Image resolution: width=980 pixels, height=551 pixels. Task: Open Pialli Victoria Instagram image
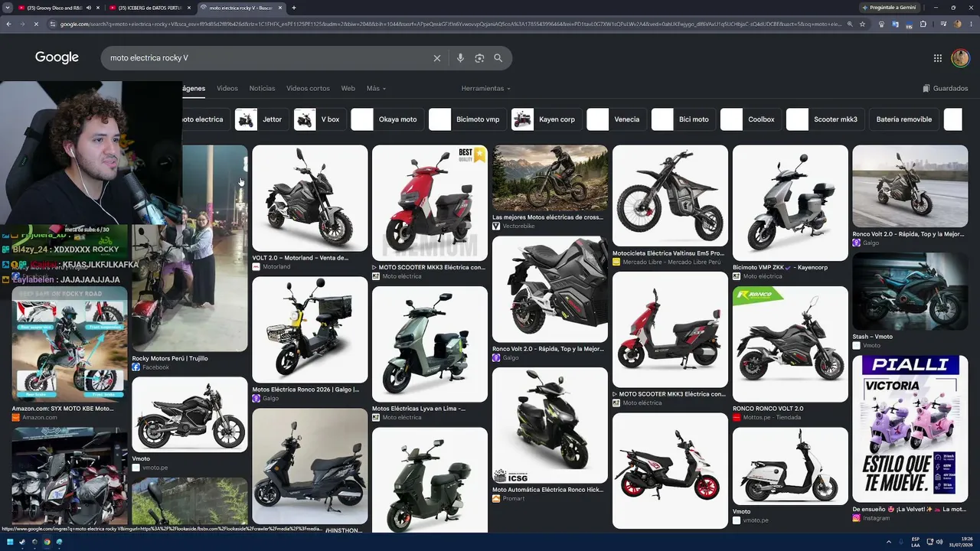coord(910,429)
